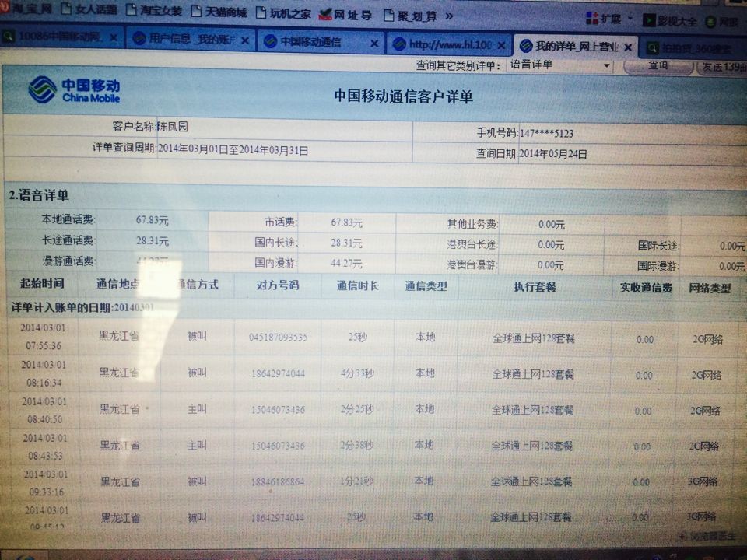This screenshot has height=560, width=747.
Task: Click the timestamp 2014/03/01 09:33:16
Action: 46,483
